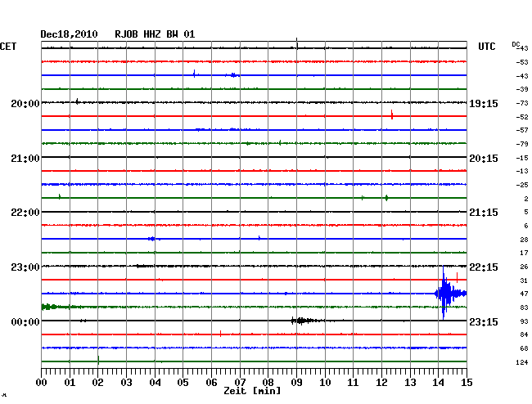Select the 22:00 CET time label
Viewport: 532px width, 404px height.
(x=25, y=213)
